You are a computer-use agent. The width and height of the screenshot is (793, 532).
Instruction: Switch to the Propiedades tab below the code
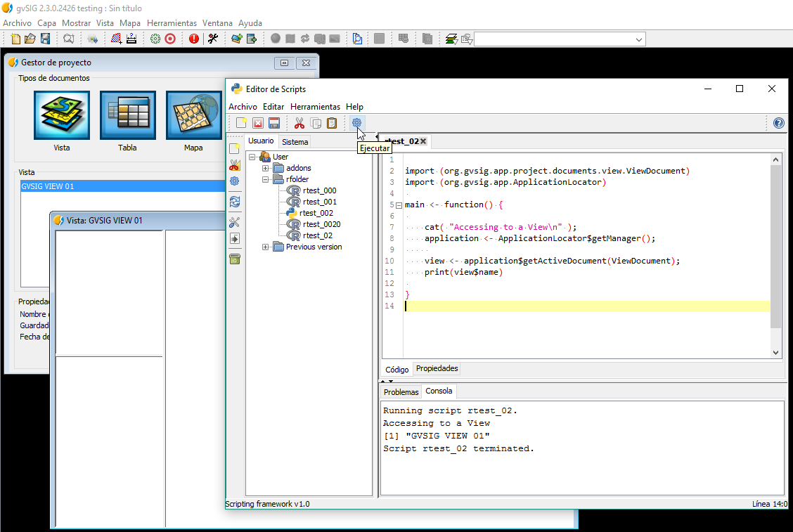click(x=437, y=368)
